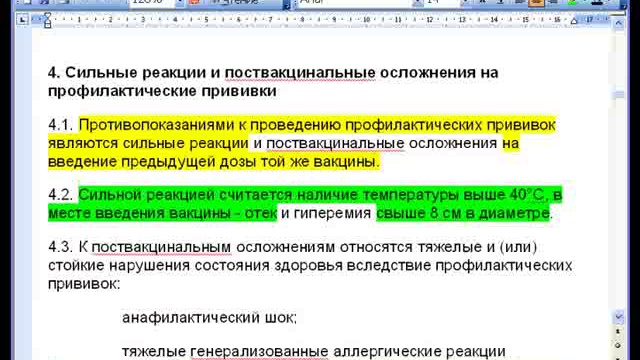
Task: Click the right indent marker on the ruler
Action: [x=574, y=22]
